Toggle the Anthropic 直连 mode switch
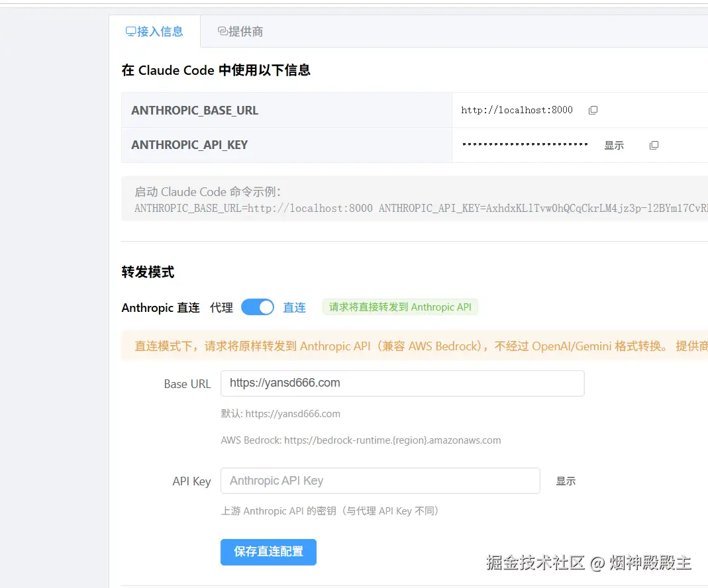This screenshot has width=708, height=588. point(258,307)
